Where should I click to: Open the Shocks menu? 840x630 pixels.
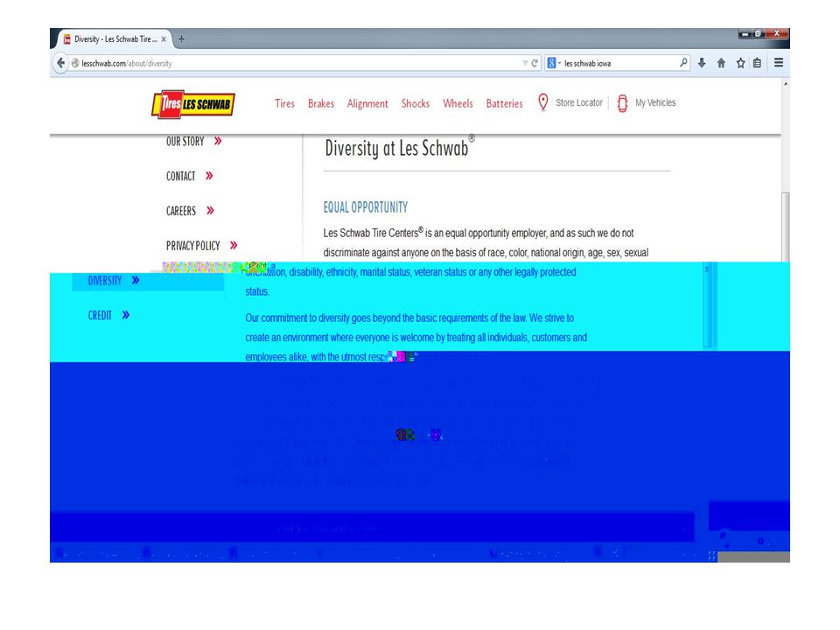click(x=415, y=103)
